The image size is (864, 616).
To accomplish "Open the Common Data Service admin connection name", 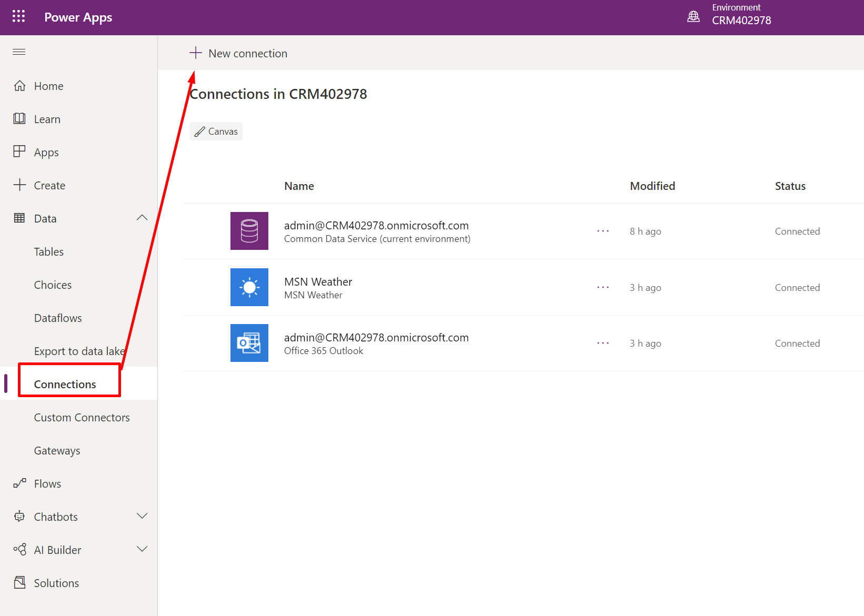I will pyautogui.click(x=376, y=225).
